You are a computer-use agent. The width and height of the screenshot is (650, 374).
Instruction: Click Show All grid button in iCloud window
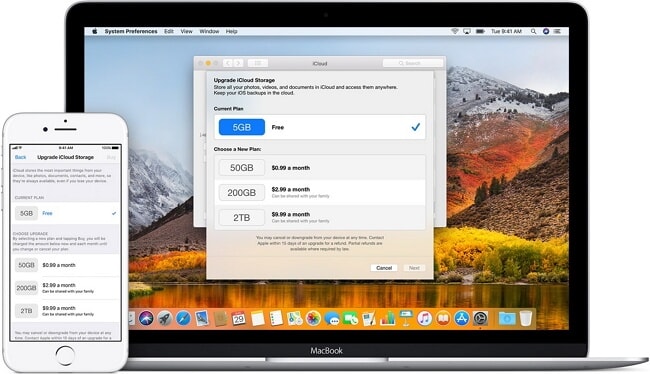click(258, 63)
